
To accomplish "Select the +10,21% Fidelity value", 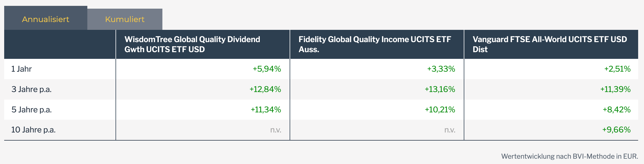I will coord(440,110).
